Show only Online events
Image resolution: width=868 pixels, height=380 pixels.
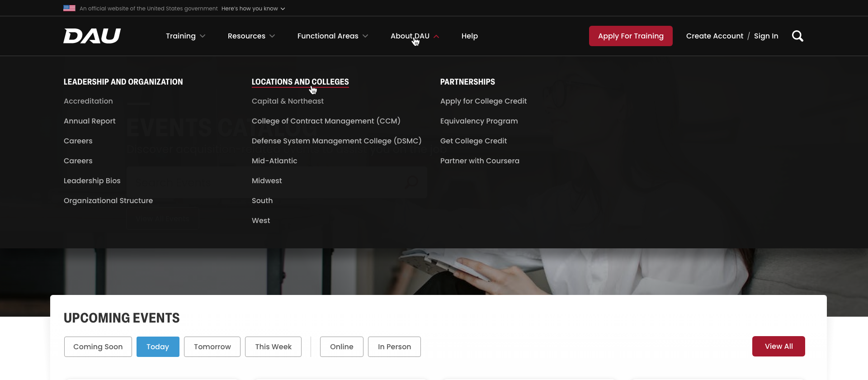tap(341, 347)
